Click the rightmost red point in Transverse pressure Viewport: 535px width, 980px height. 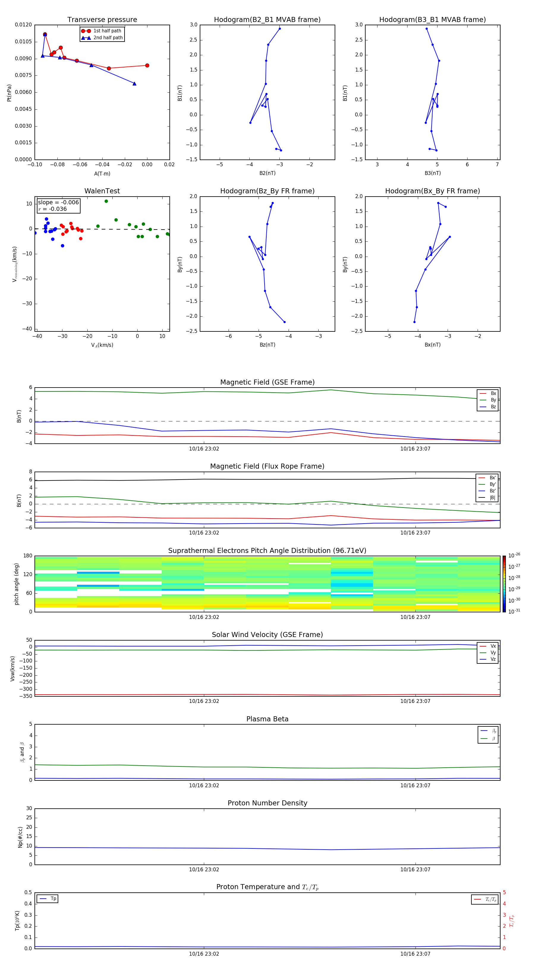pyautogui.click(x=147, y=65)
